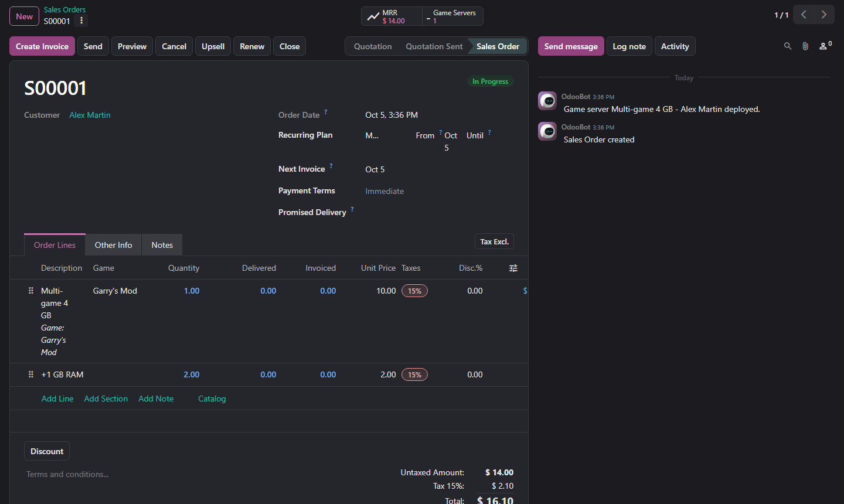This screenshot has width=844, height=504.
Task: Open chatter search icon
Action: tap(788, 46)
